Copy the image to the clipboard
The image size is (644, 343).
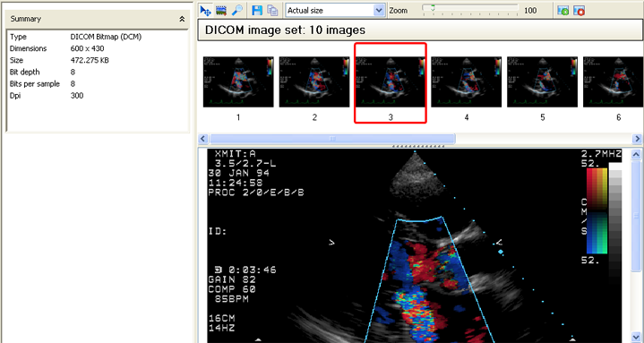coord(272,11)
